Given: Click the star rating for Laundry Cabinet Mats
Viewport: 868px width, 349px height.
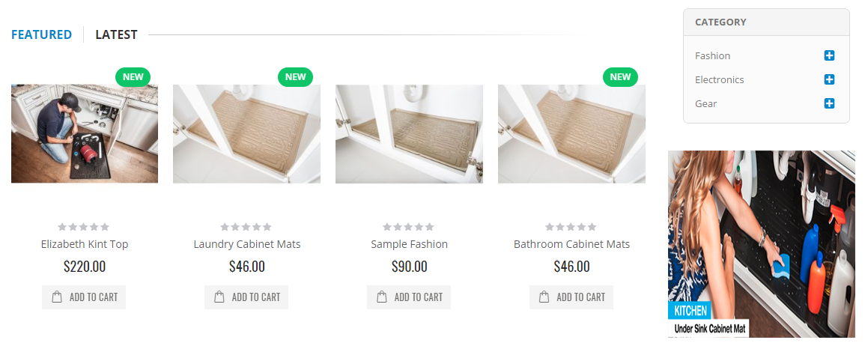Looking at the screenshot, I should (x=246, y=227).
